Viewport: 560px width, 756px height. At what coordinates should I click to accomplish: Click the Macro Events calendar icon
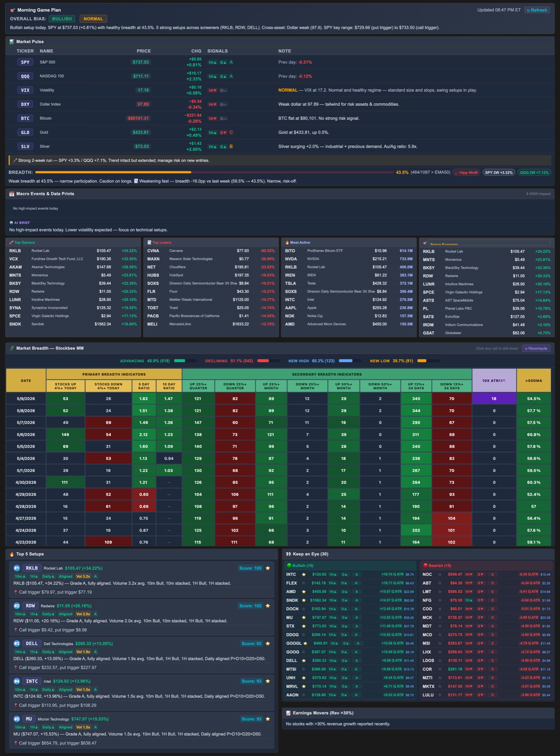tap(12, 194)
